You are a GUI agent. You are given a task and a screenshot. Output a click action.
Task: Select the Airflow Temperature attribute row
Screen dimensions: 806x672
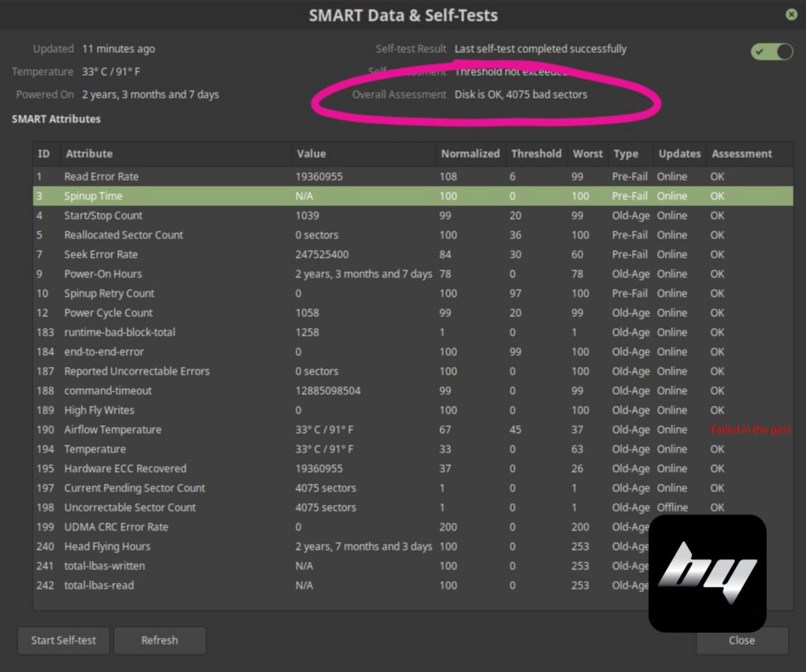click(113, 430)
